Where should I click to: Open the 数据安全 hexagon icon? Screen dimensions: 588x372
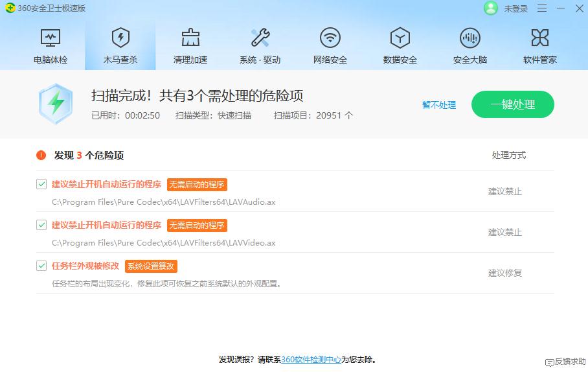pos(400,38)
